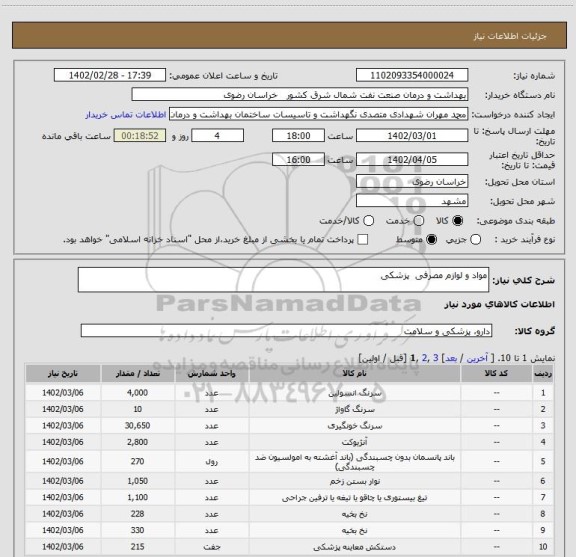Click the quantity 330 cell
This screenshot has width=576, height=557.
tap(137, 531)
